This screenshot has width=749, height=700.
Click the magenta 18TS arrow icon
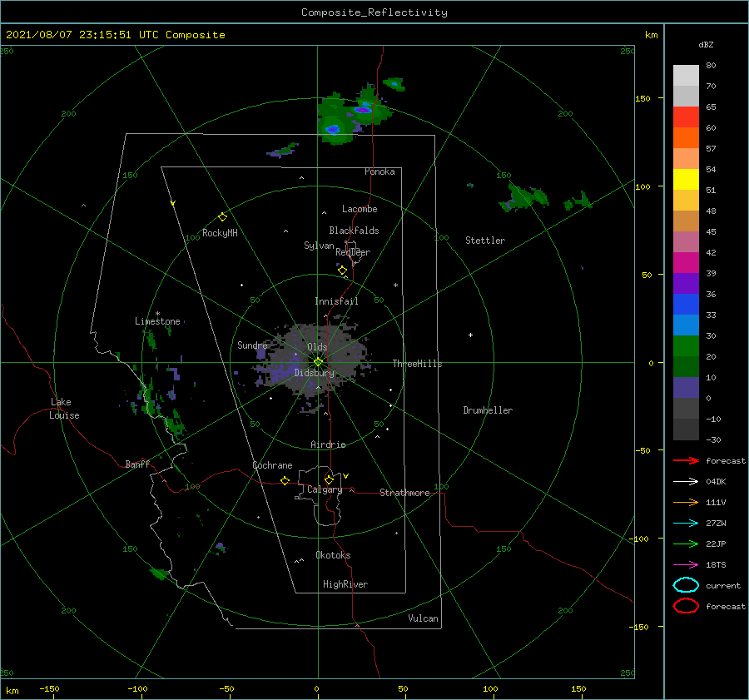tap(686, 565)
